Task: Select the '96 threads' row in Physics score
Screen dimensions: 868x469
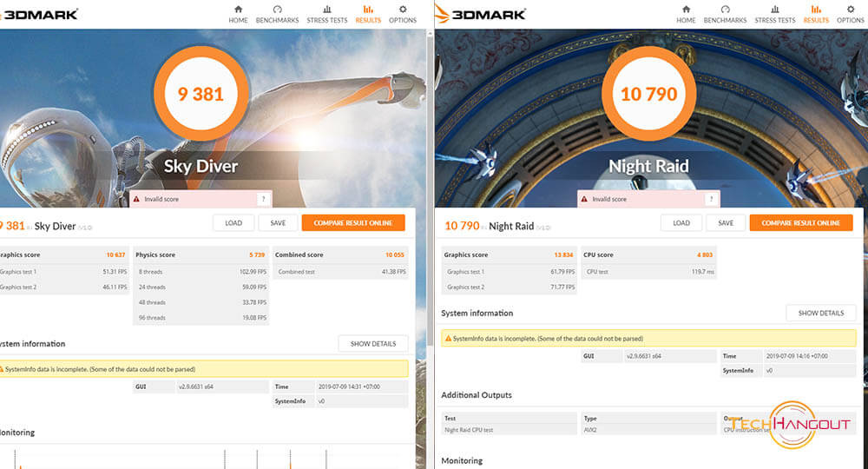Action: pyautogui.click(x=201, y=318)
